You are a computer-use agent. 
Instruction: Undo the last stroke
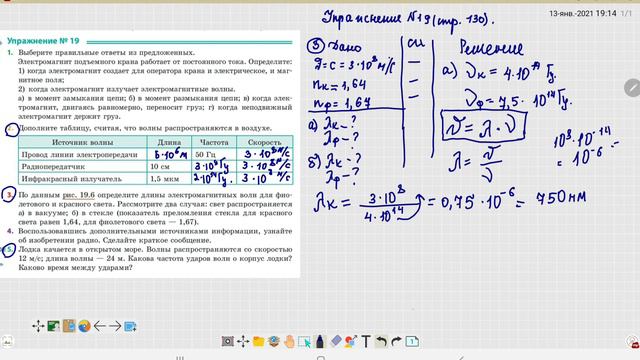tap(381, 341)
